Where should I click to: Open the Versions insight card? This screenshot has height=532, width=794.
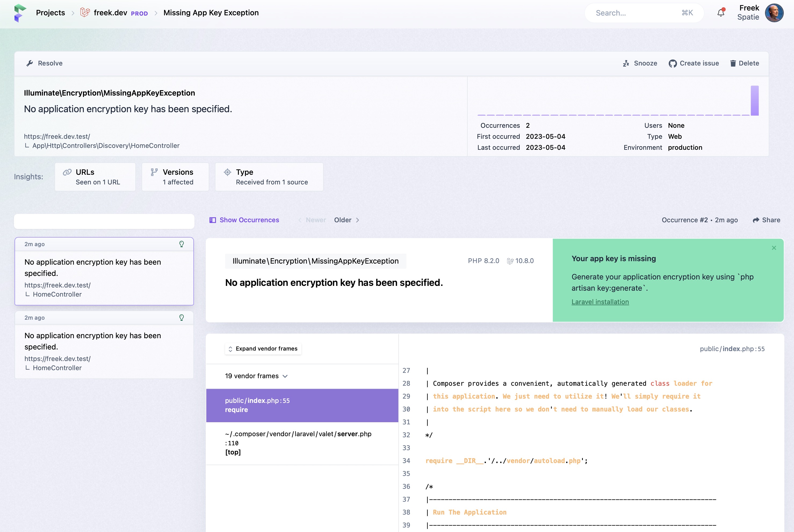(175, 177)
